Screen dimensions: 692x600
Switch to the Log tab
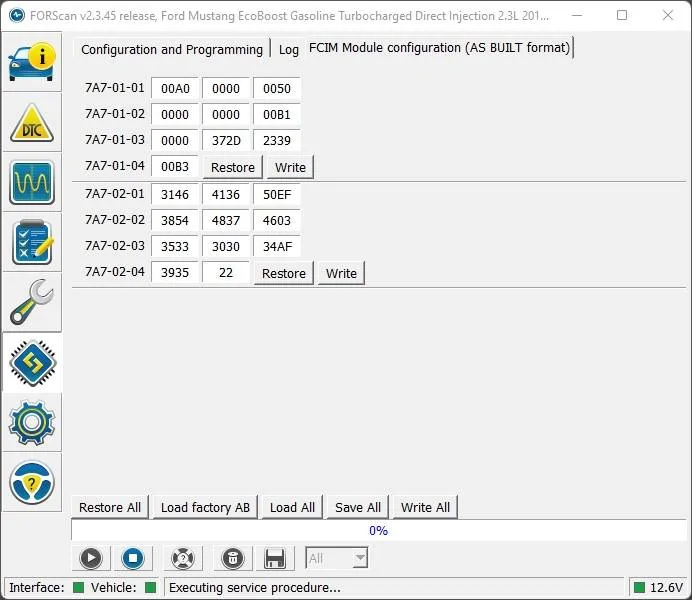(x=289, y=49)
